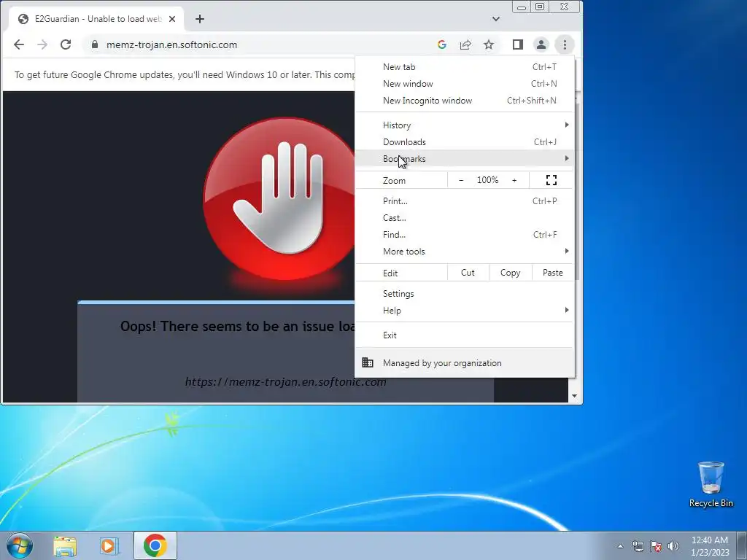Open the side panel icon
This screenshot has width=747, height=560.
point(518,44)
